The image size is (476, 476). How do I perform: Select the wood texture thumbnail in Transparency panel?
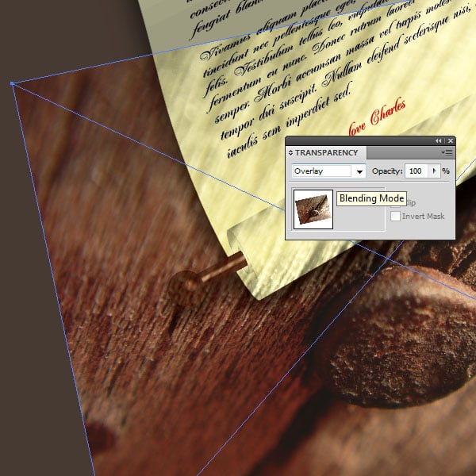(x=313, y=209)
